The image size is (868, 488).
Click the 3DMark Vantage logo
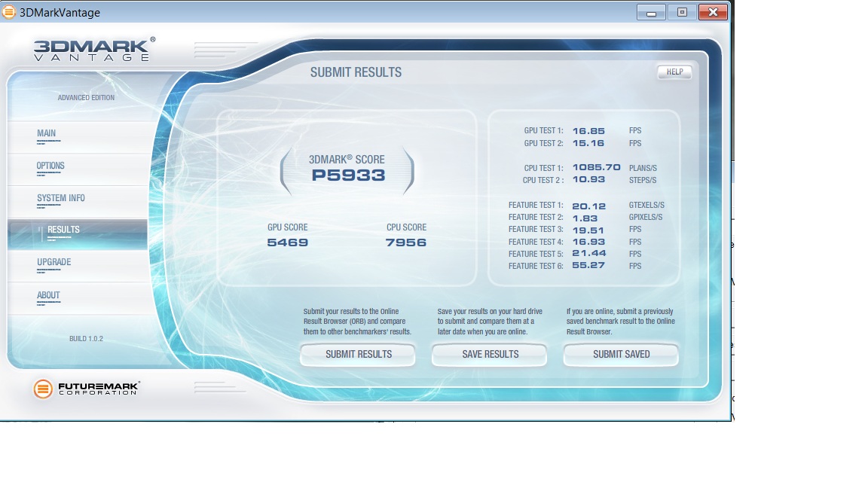pyautogui.click(x=94, y=49)
